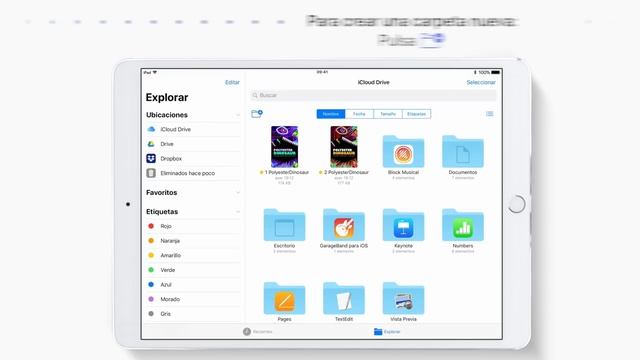640x360 pixels.
Task: Select the Azul tag row
Action: pos(193,284)
